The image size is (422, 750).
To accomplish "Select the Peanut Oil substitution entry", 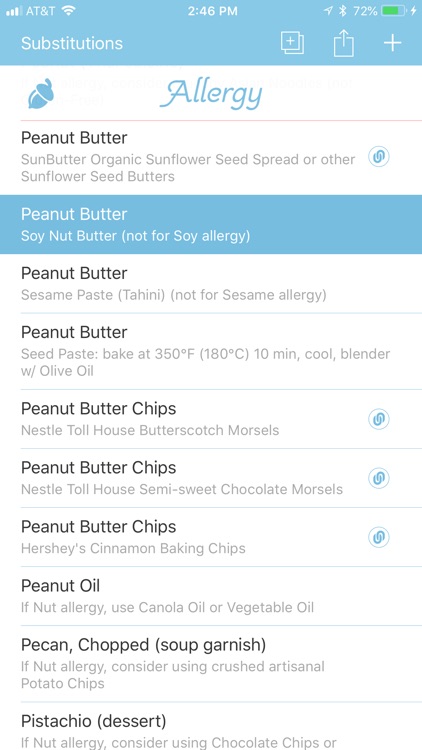I will [x=211, y=596].
